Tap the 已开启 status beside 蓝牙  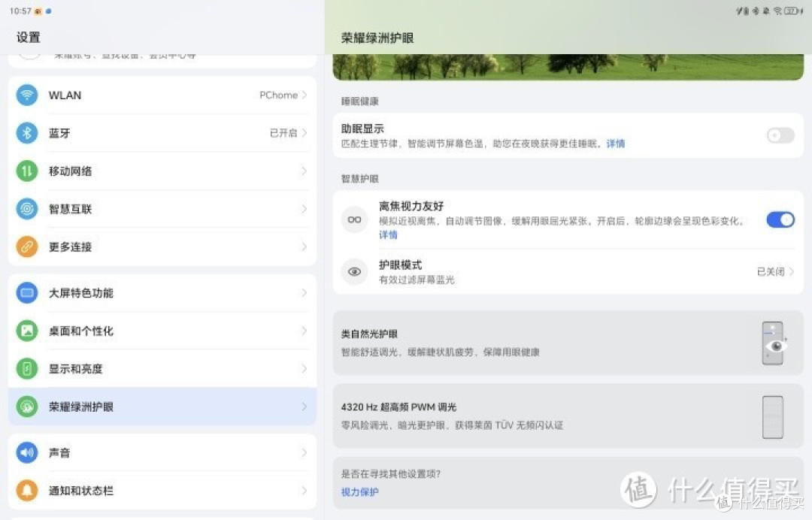pos(283,133)
